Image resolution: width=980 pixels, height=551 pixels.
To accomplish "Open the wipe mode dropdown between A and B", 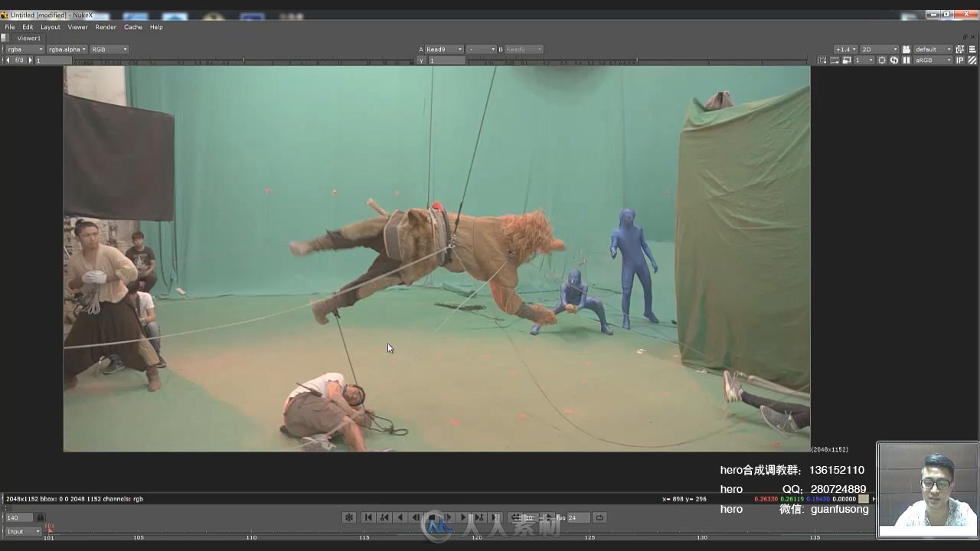I will (x=482, y=49).
